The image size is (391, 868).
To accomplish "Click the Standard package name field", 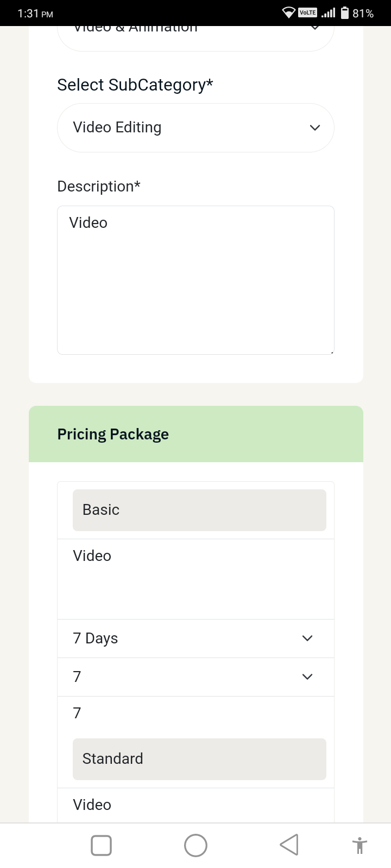I will 199,759.
